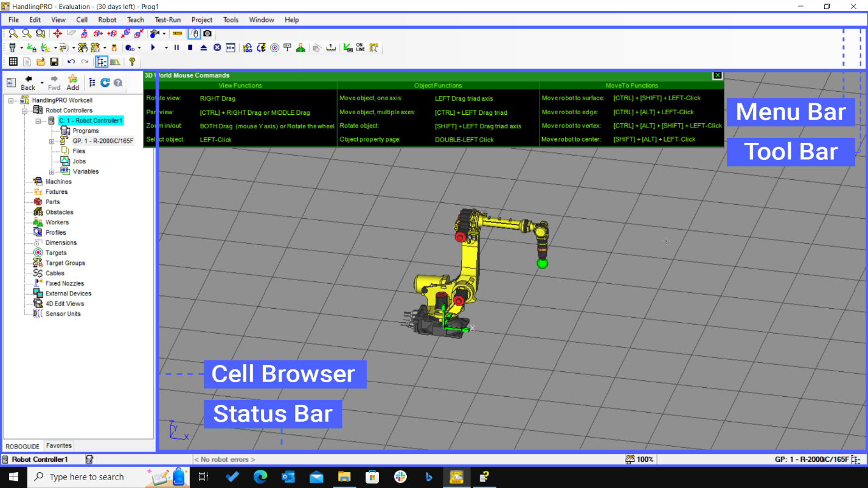Click the Undo arrow icon

tap(71, 61)
